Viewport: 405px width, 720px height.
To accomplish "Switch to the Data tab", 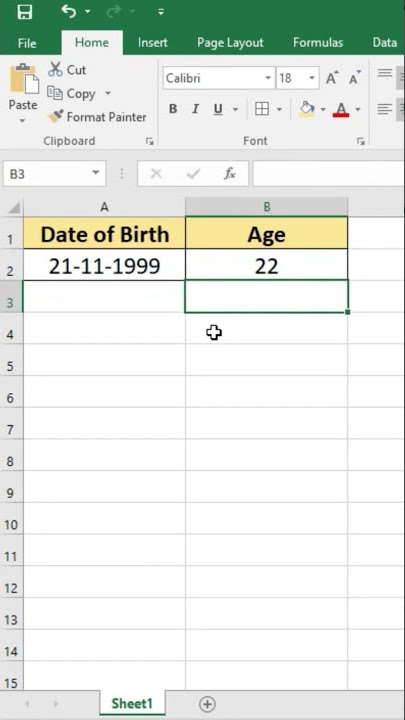I will 384,43.
